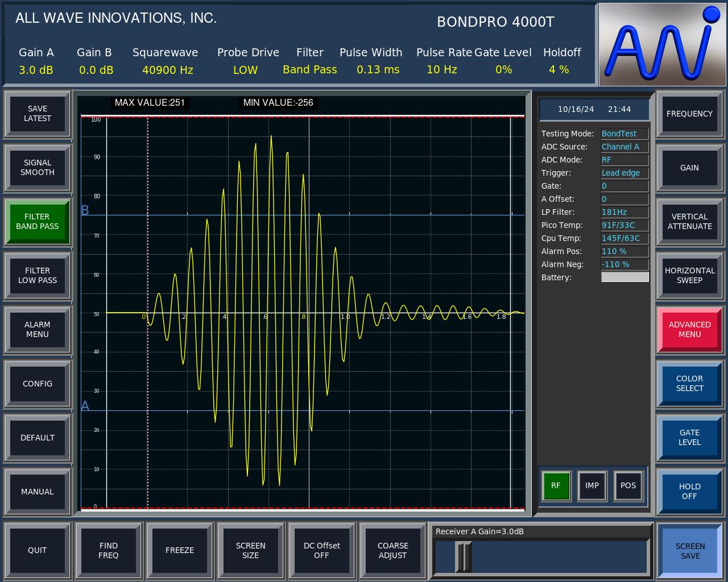Viewport: 728px width, 582px height.
Task: Toggle SIGNAL SMOOTH
Action: pos(38,168)
